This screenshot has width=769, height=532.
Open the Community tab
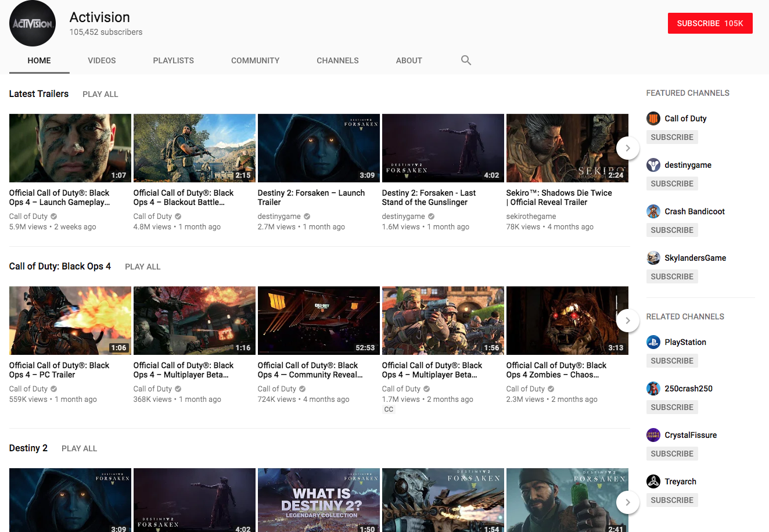click(x=256, y=60)
